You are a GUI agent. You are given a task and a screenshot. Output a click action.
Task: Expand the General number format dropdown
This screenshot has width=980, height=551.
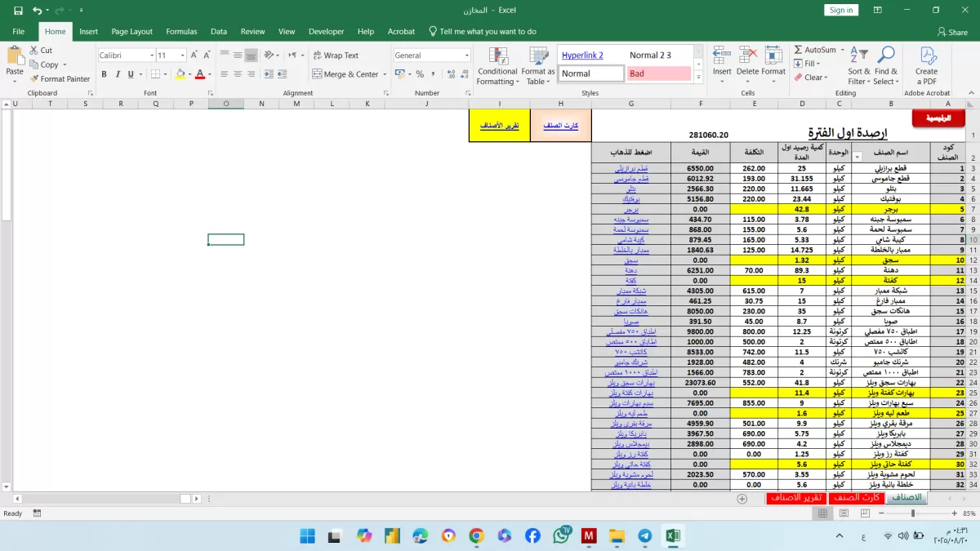tap(467, 56)
